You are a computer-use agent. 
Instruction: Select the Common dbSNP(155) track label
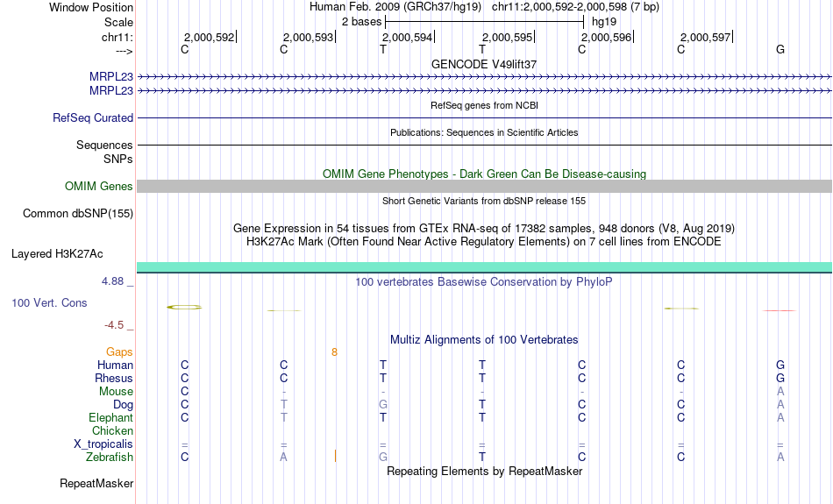(x=78, y=214)
